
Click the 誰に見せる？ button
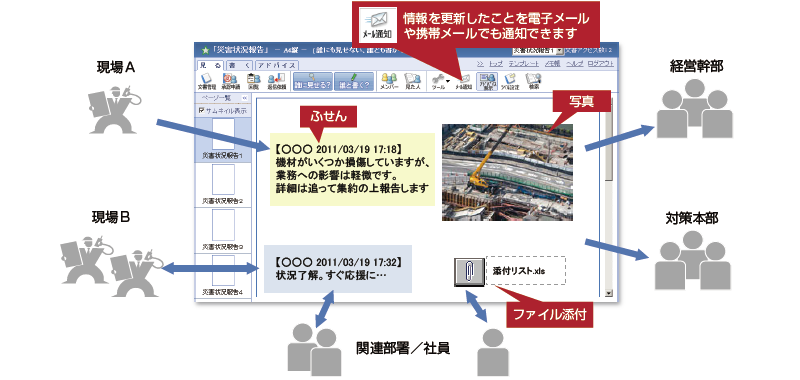(313, 81)
